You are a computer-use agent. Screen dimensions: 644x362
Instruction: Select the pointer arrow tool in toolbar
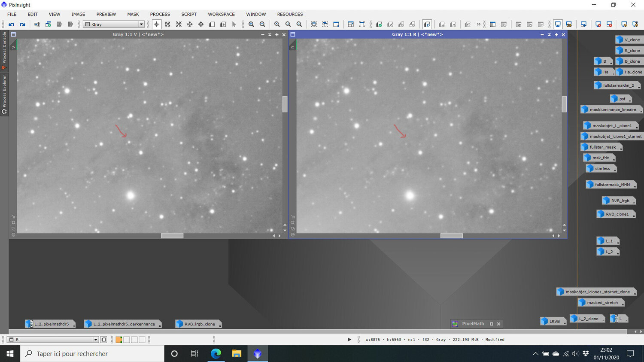(x=234, y=24)
